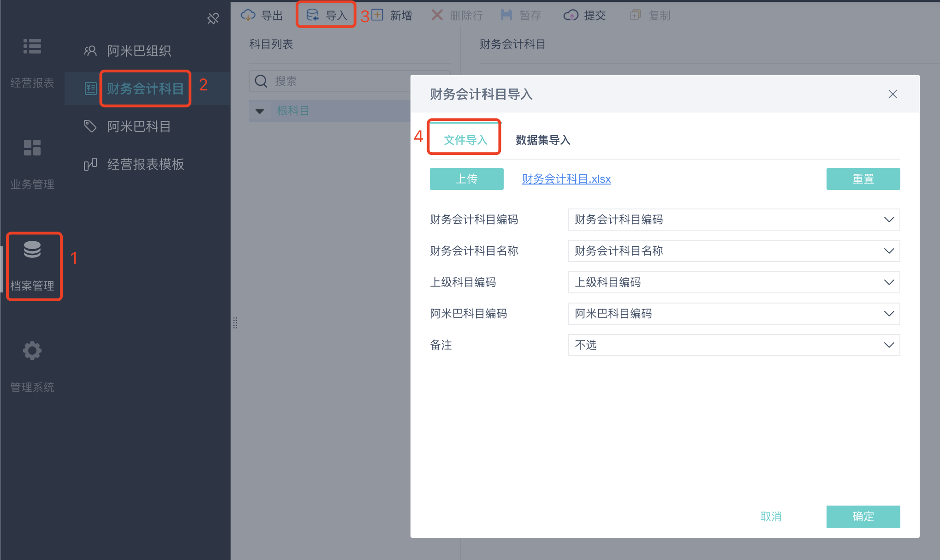Open 业务管理 grid icon in sidebar

click(x=32, y=148)
